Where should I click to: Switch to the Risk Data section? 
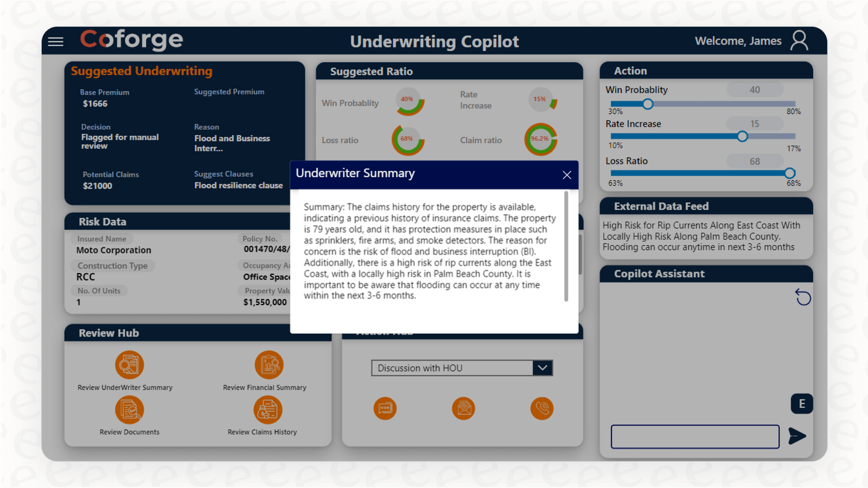[x=102, y=222]
